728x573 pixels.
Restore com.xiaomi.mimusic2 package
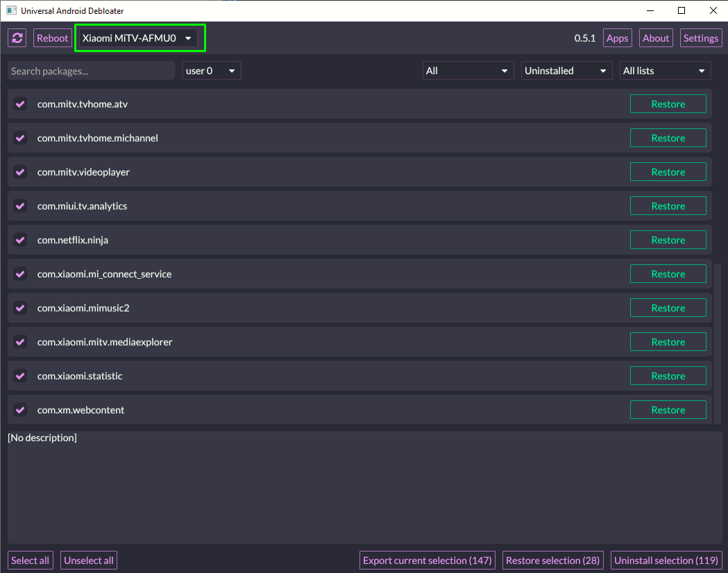(x=668, y=307)
